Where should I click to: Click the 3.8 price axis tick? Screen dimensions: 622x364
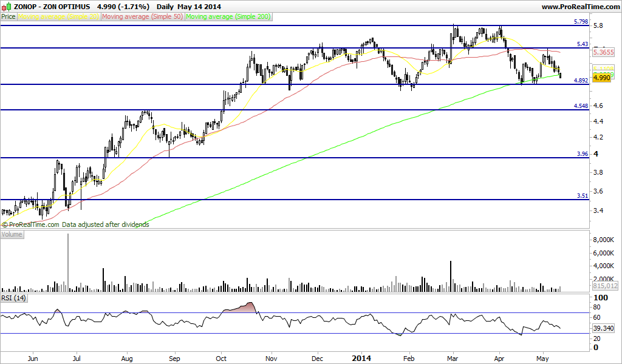coord(598,173)
